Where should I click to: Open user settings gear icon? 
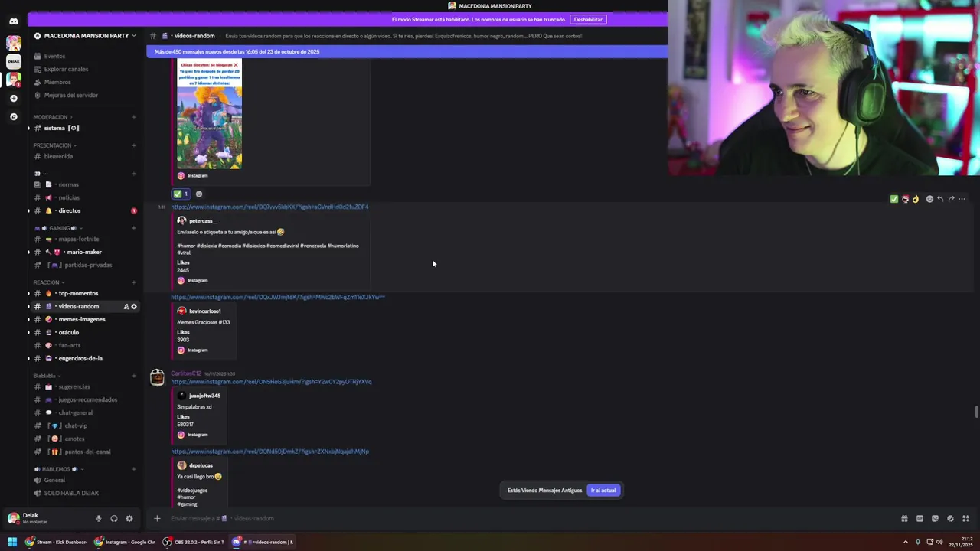click(x=129, y=518)
